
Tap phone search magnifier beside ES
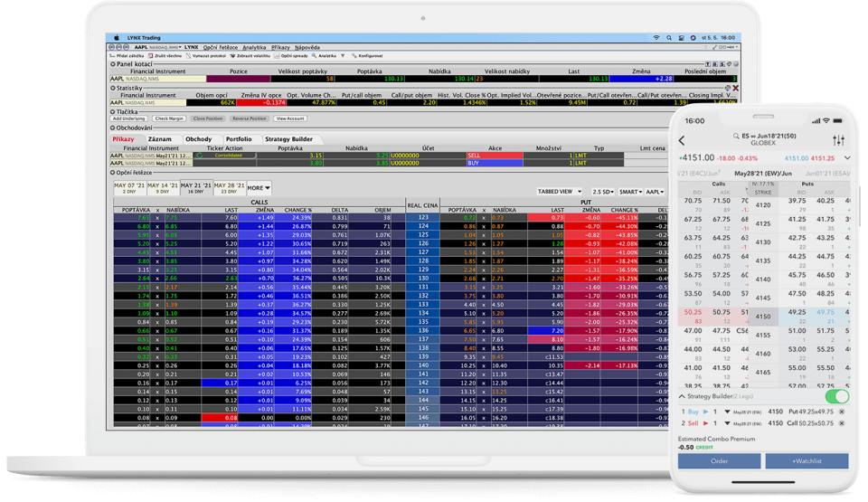click(736, 136)
